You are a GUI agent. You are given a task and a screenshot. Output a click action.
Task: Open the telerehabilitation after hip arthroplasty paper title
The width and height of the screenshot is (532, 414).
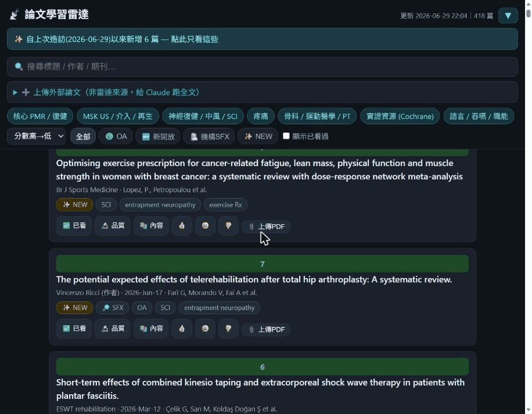click(254, 279)
